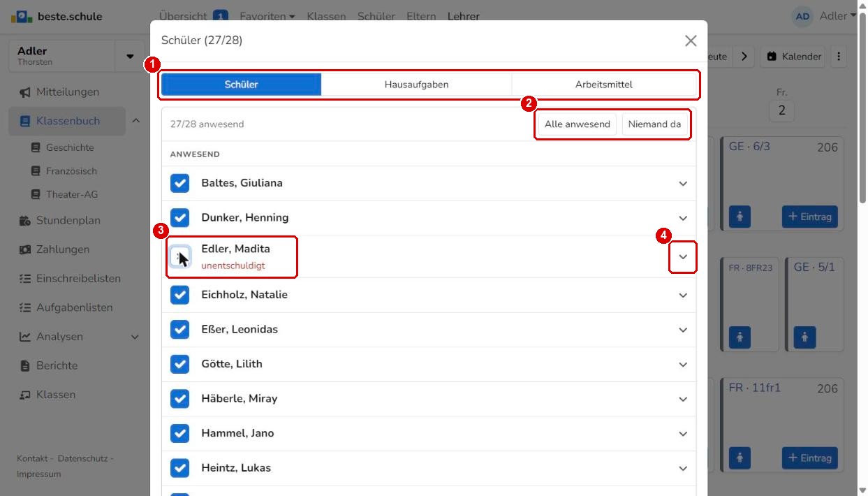The width and height of the screenshot is (868, 496).
Task: Select the Schüler tab in the dialog
Action: pos(241,85)
